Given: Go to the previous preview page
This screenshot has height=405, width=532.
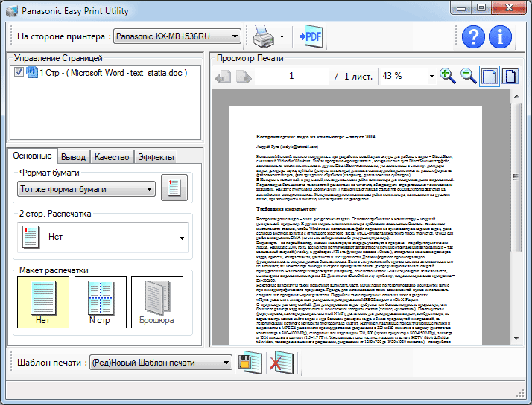Looking at the screenshot, I should click(223, 77).
